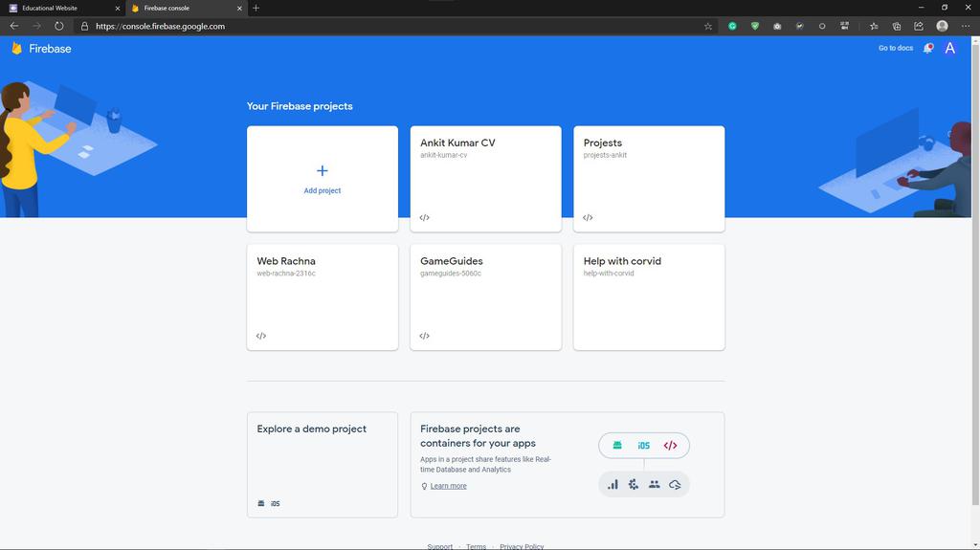The height and width of the screenshot is (550, 980).
Task: Click the Learn more link
Action: coord(448,486)
